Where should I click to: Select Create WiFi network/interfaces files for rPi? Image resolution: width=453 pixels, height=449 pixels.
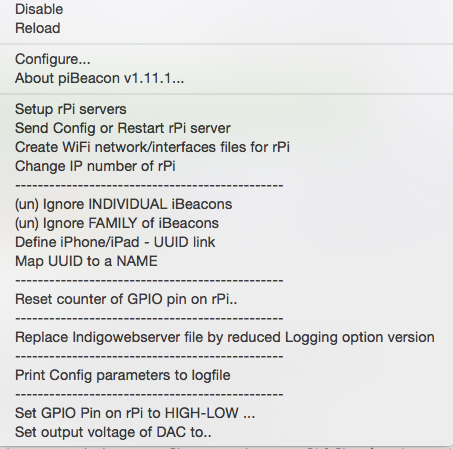pyautogui.click(x=152, y=147)
